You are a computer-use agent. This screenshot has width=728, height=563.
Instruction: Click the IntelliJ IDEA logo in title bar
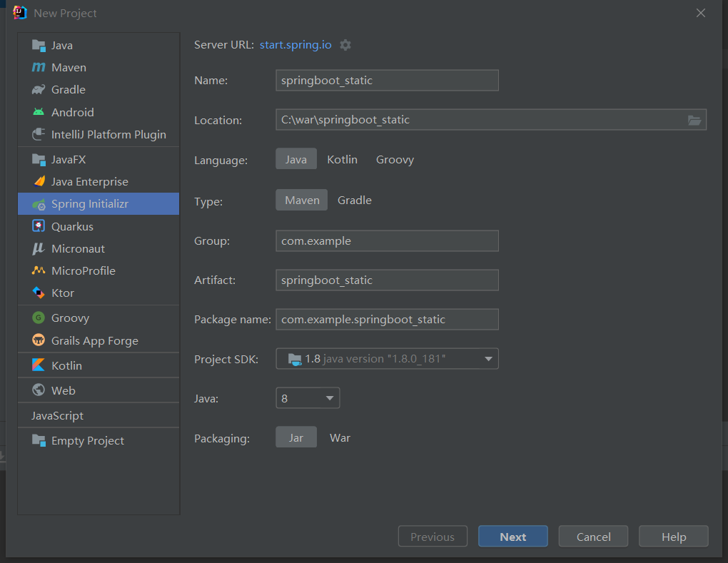tap(19, 13)
